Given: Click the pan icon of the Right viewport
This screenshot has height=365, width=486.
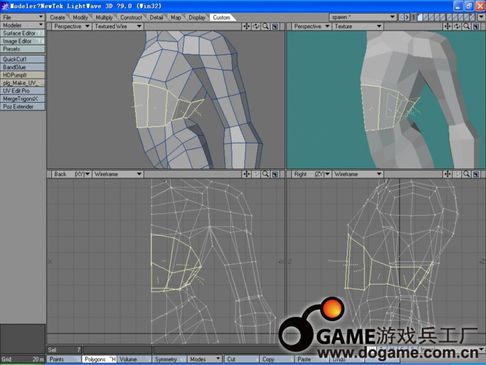Looking at the screenshot, I should click(447, 174).
